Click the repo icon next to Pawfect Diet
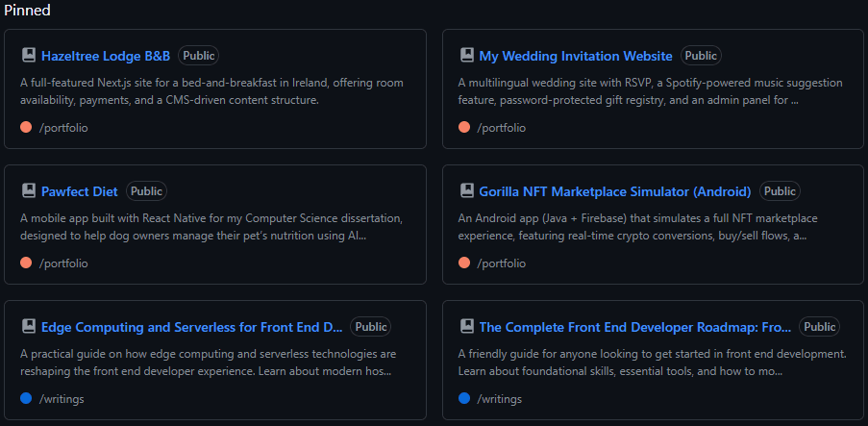This screenshot has width=868, height=426. coord(28,191)
